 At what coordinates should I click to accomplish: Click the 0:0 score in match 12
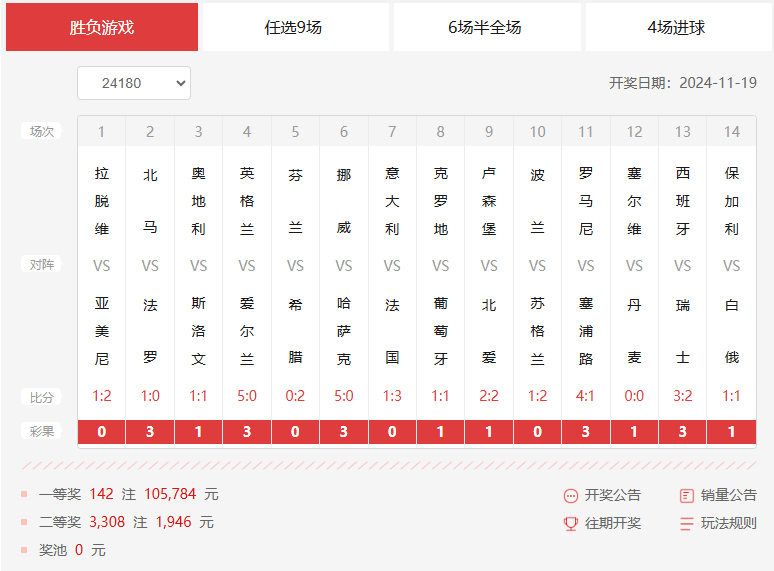tap(634, 396)
